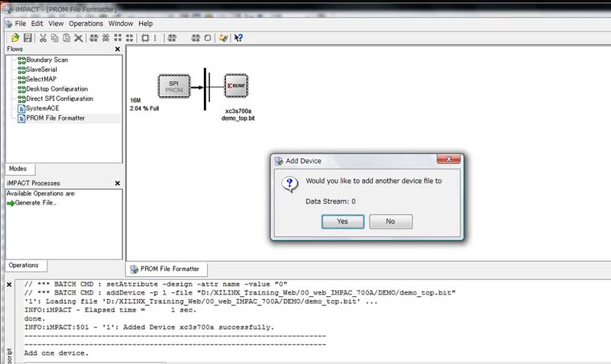Close the Add Device dialog
The height and width of the screenshot is (364, 611).
coord(448,159)
